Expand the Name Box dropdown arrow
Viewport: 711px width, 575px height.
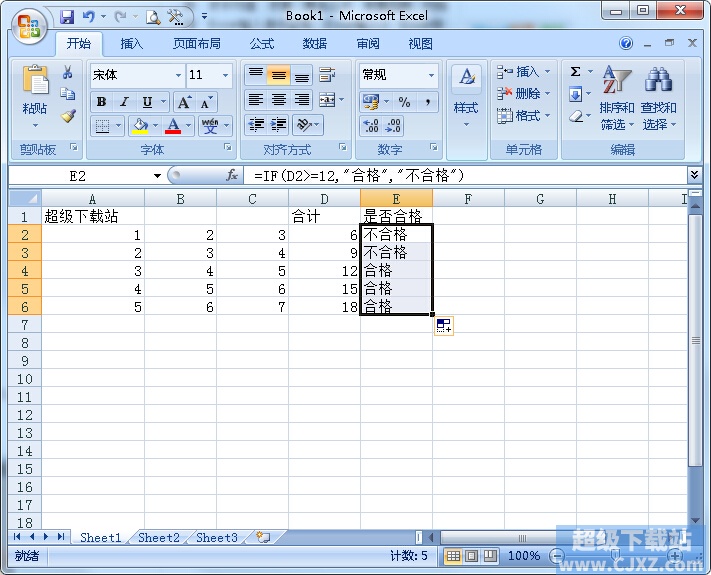point(157,175)
